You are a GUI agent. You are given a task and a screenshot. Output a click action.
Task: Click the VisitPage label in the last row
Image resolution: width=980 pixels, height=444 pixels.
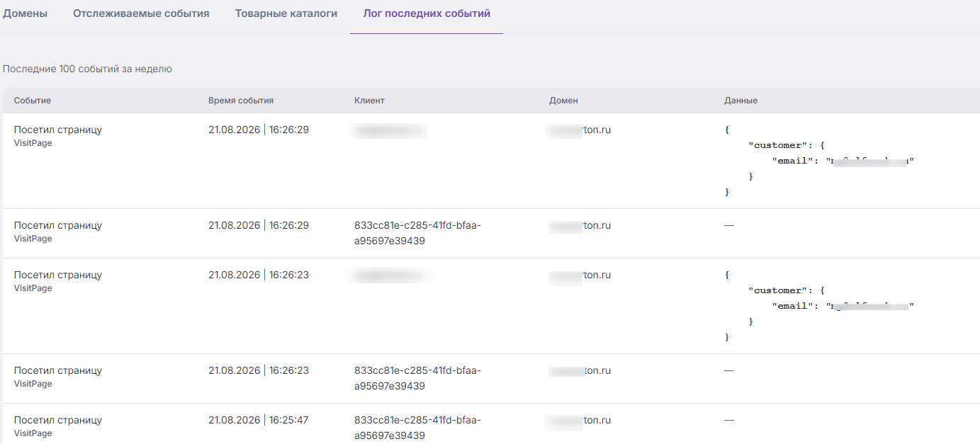pos(33,433)
